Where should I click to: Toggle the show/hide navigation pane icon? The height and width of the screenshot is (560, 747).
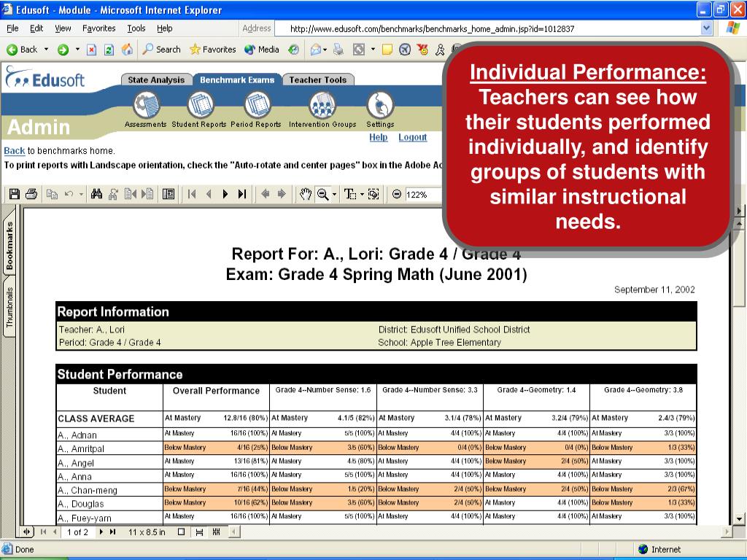click(x=169, y=194)
